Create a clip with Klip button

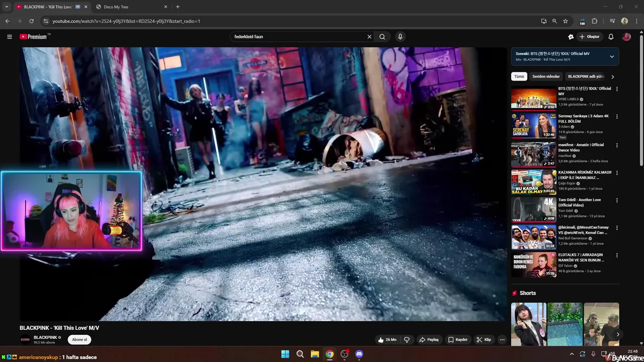(484, 340)
